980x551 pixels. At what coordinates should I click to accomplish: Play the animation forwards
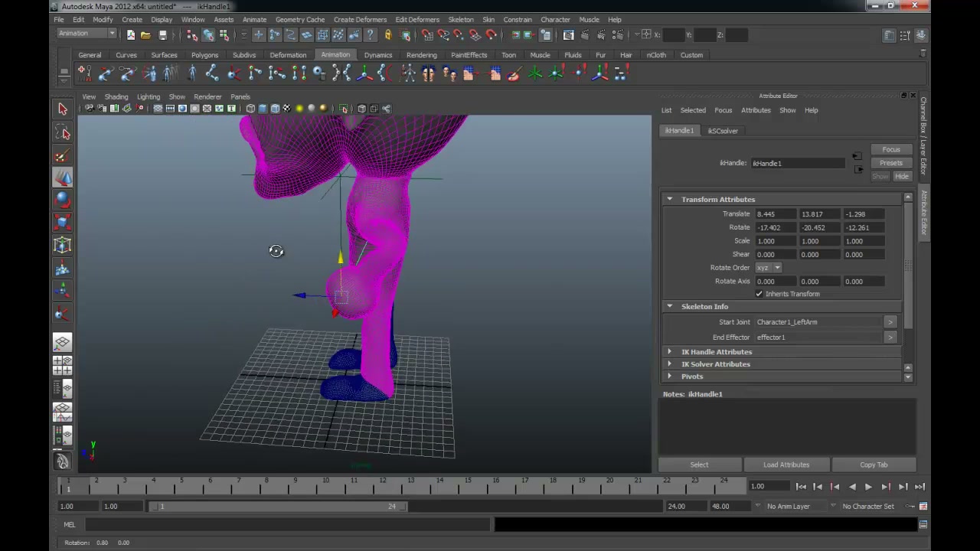pos(868,487)
